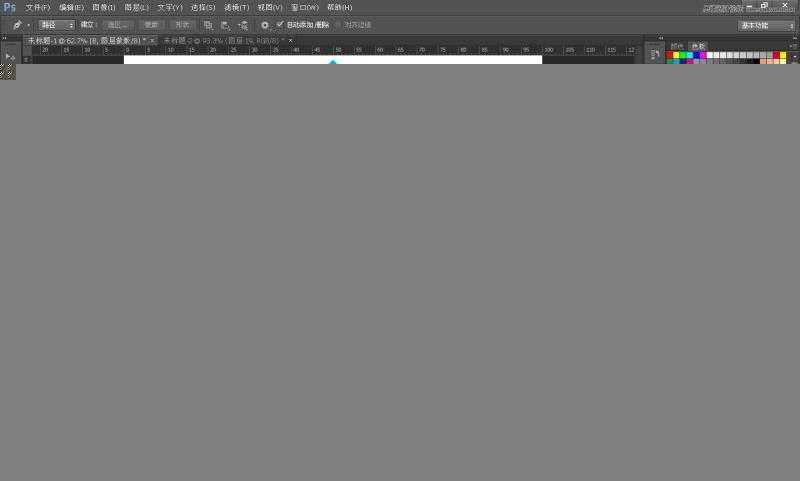Pick the pure green swatch in top row

click(x=683, y=55)
